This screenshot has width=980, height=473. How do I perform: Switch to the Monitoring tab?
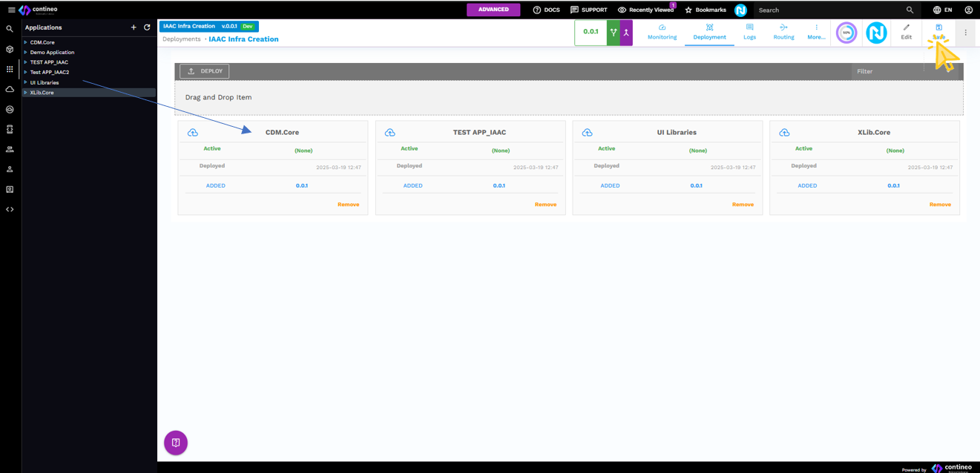[662, 32]
